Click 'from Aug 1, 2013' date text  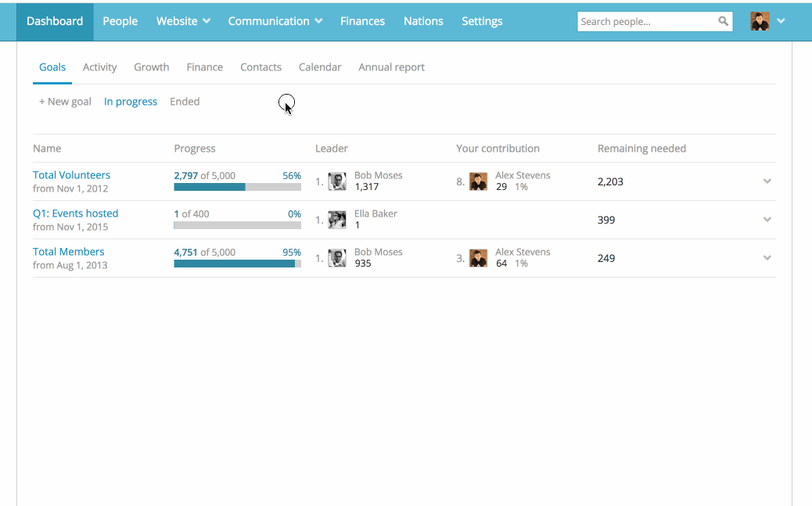coord(70,265)
